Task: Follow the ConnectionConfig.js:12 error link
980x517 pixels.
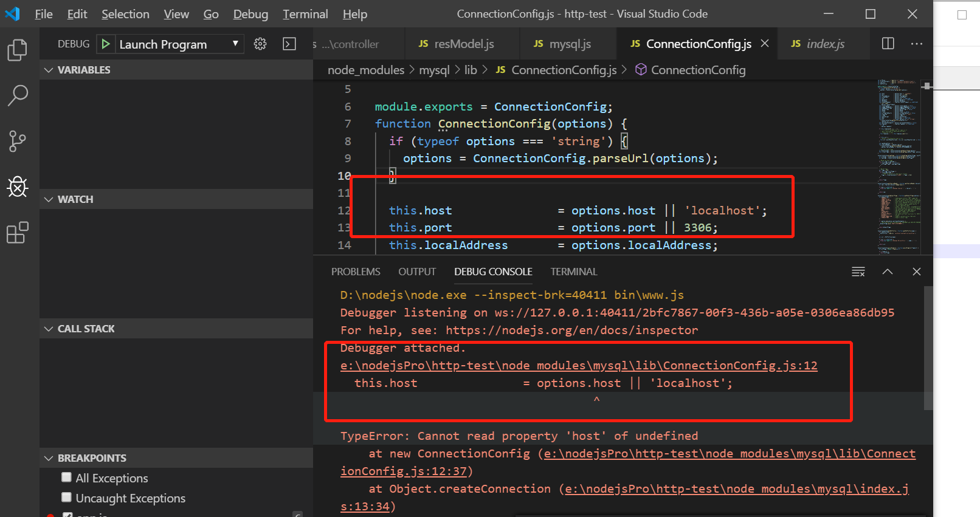Action: 579,365
